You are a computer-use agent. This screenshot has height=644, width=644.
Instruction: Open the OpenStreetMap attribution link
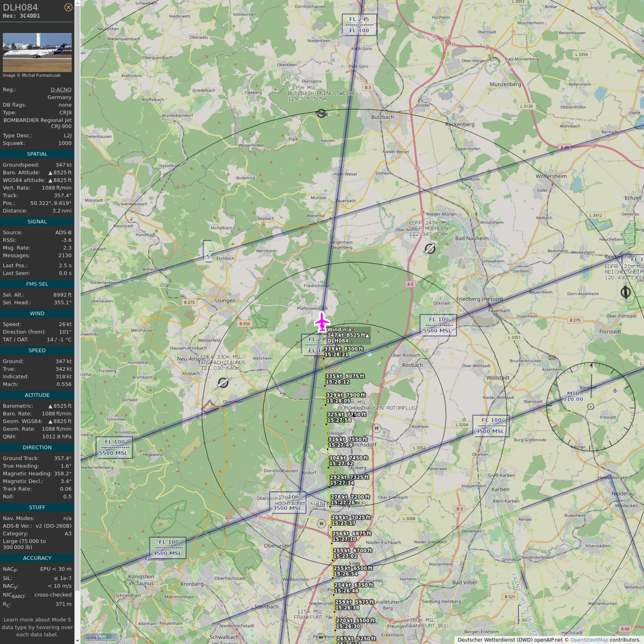pyautogui.click(x=589, y=640)
